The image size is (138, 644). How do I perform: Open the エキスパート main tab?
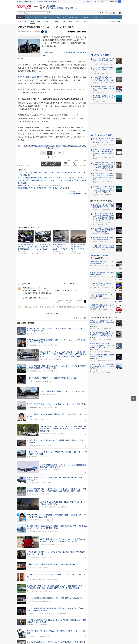[48, 17]
